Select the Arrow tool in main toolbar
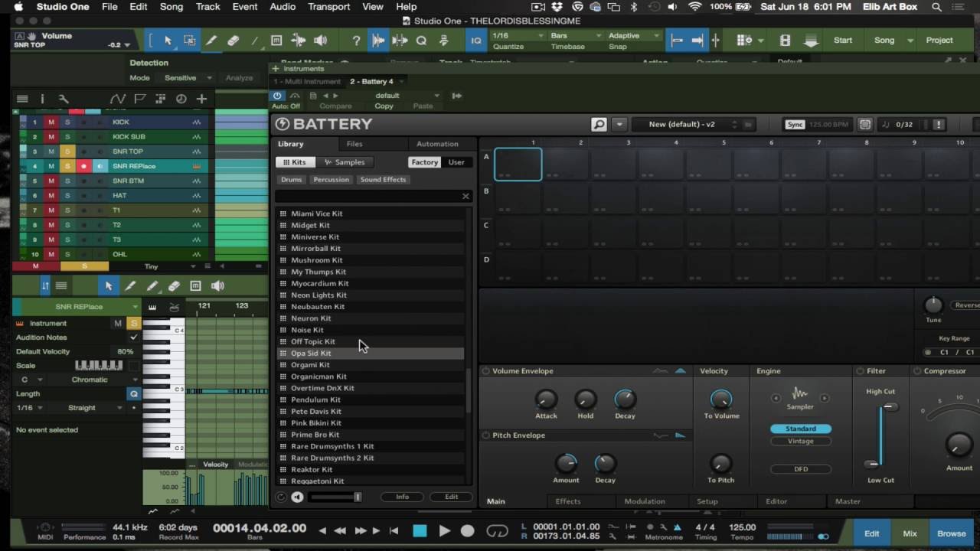The image size is (980, 551). (x=168, y=41)
